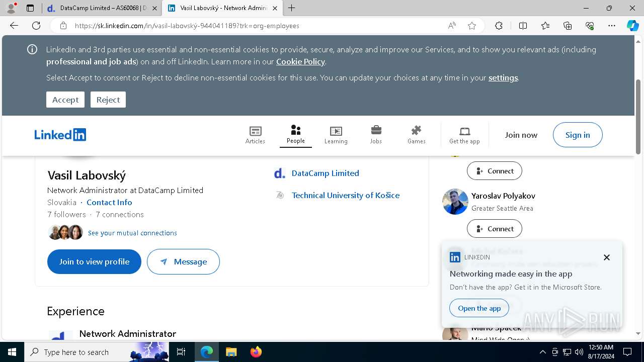Open Browser essentials icon
The width and height of the screenshot is (644, 362).
[x=590, y=26]
